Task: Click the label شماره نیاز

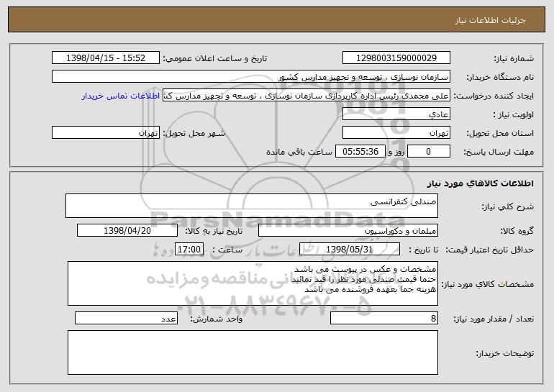Action: (515, 59)
